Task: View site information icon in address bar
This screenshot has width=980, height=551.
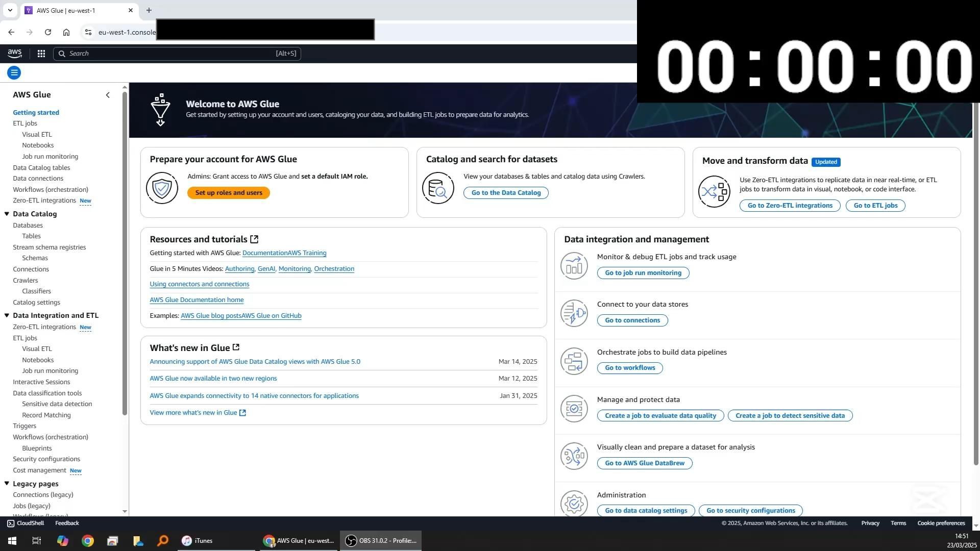Action: tap(88, 32)
